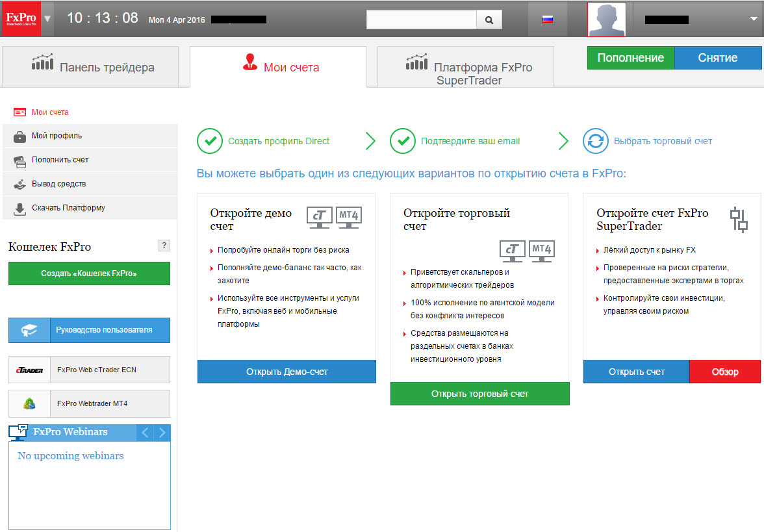Click the blue Открыть счет button
764x532 pixels.
click(x=637, y=372)
